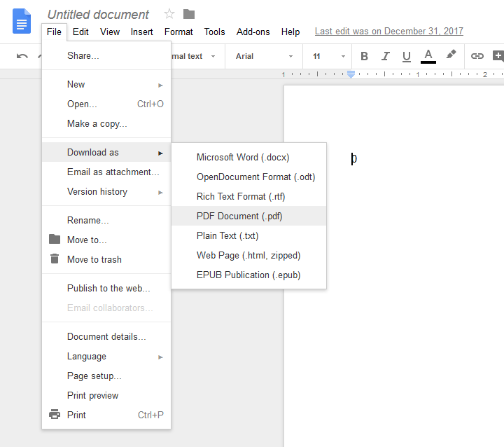Select the highlight color pen icon
This screenshot has height=447, width=504.
(451, 55)
